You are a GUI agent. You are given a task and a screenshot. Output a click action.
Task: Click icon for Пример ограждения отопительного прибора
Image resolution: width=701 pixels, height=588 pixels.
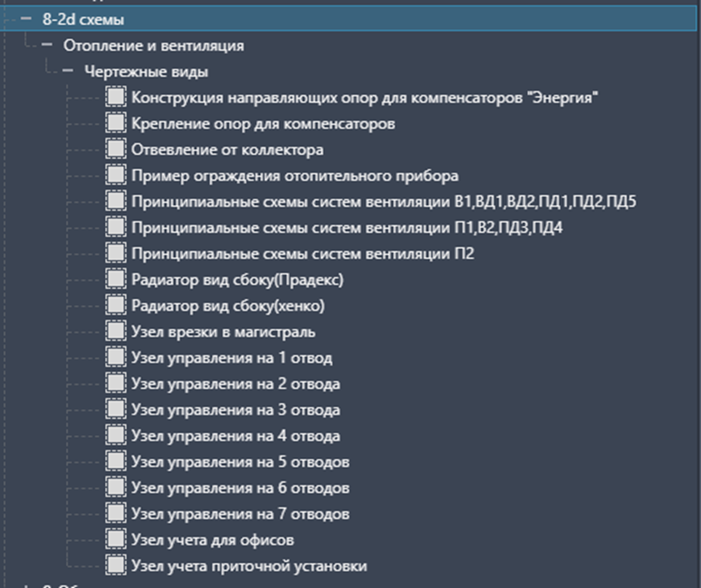point(116,175)
